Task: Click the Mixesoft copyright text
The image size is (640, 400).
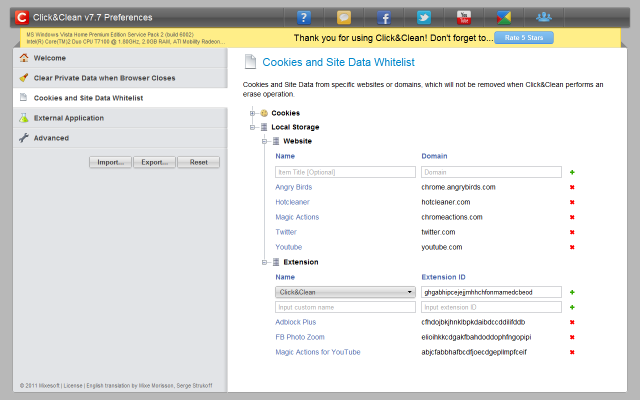Action: (40, 386)
